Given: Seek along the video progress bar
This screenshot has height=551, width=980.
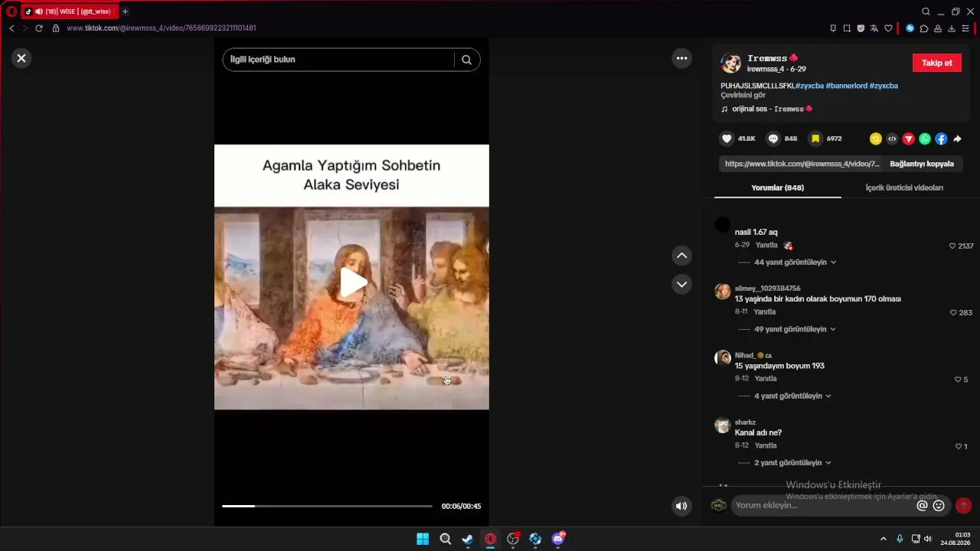Looking at the screenshot, I should (x=327, y=506).
